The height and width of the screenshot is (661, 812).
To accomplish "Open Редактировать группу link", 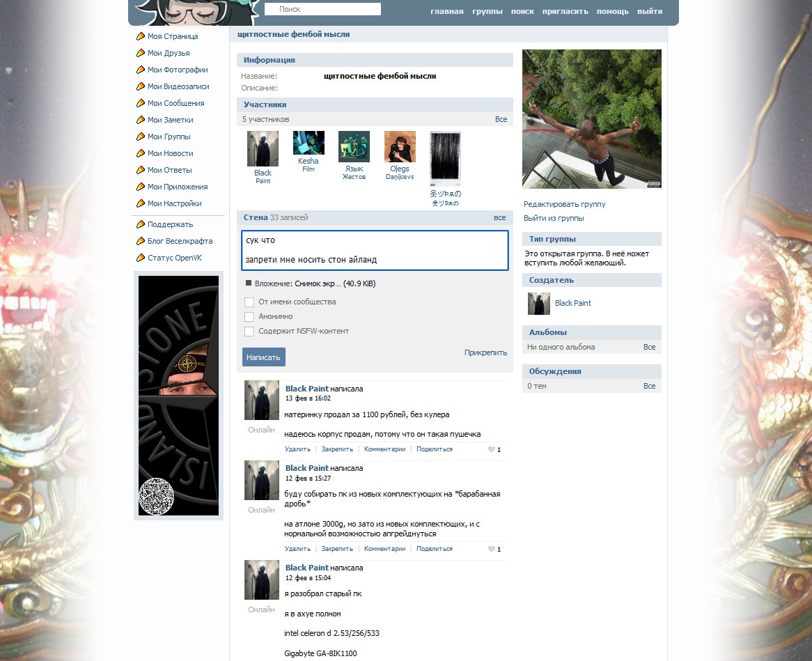I will tap(565, 204).
